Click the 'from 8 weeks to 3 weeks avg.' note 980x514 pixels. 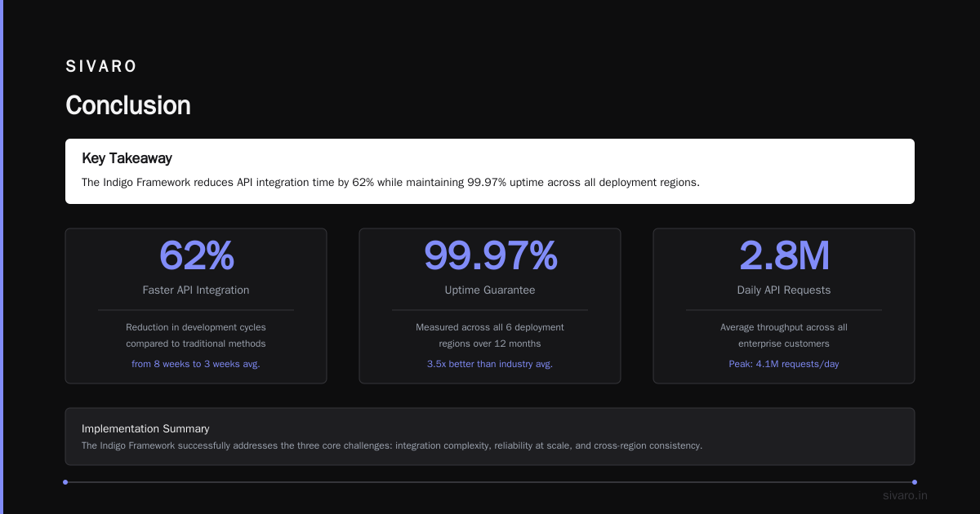(196, 364)
